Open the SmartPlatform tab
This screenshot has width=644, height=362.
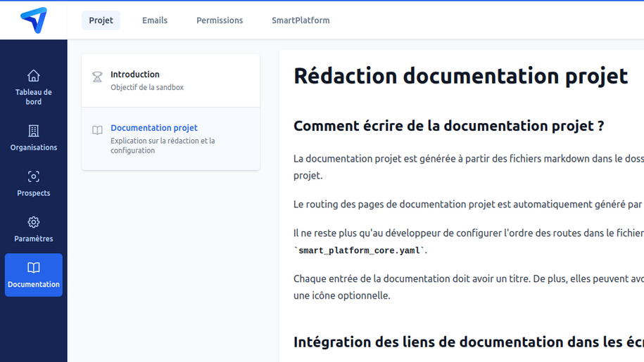(x=301, y=20)
